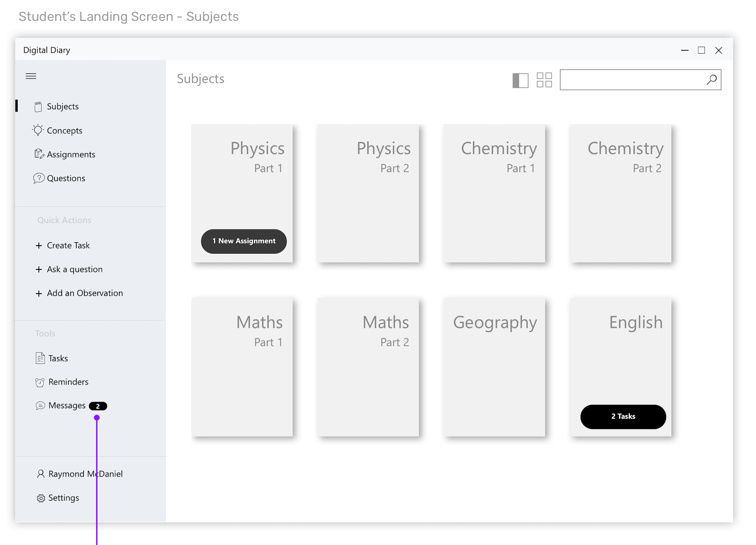Click Ask a question quick action
The width and height of the screenshot is (756, 545).
pyautogui.click(x=75, y=269)
